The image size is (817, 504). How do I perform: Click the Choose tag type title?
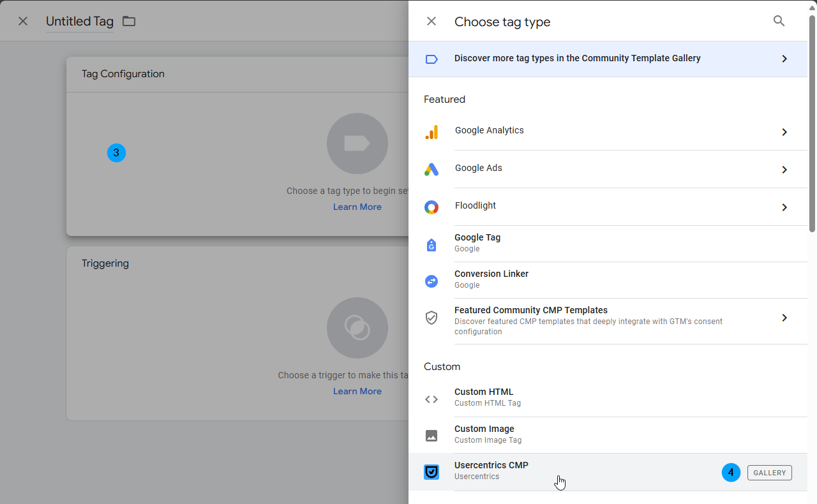click(502, 22)
